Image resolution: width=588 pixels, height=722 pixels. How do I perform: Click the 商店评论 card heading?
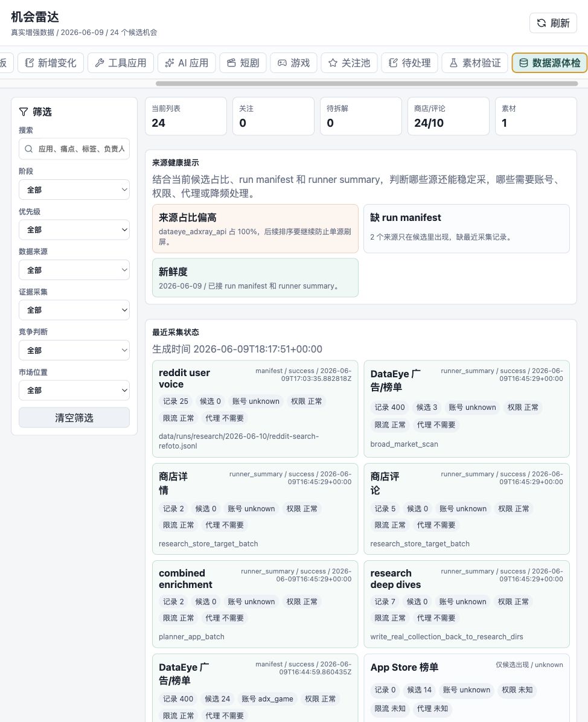point(385,484)
